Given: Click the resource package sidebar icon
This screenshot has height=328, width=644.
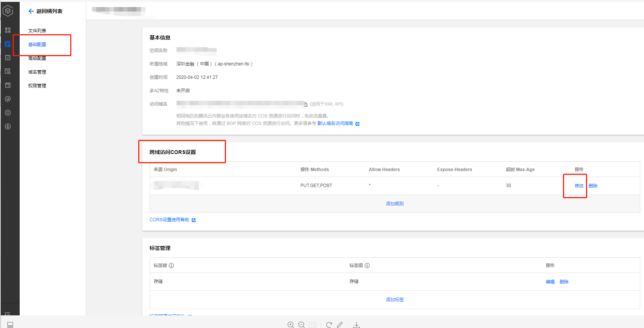Looking at the screenshot, I should click(8, 126).
